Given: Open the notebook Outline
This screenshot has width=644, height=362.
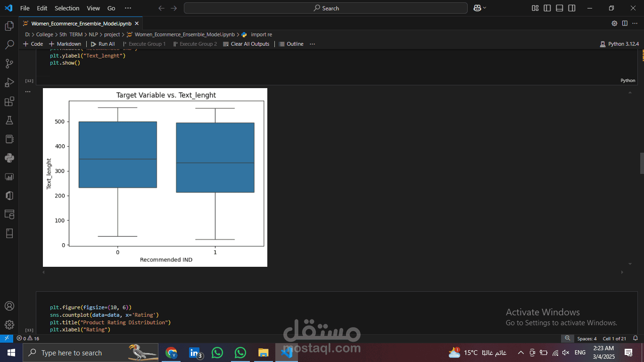Looking at the screenshot, I should pyautogui.click(x=291, y=44).
